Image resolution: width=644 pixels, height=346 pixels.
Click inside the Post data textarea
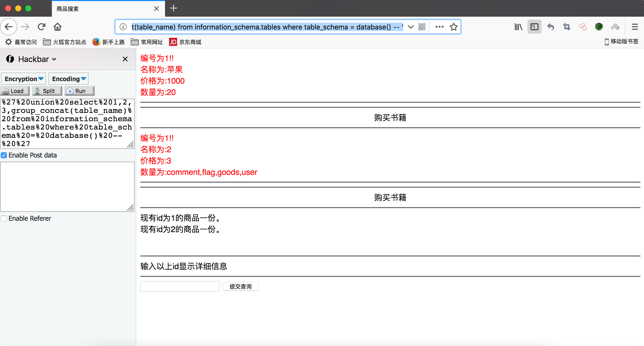(67, 187)
